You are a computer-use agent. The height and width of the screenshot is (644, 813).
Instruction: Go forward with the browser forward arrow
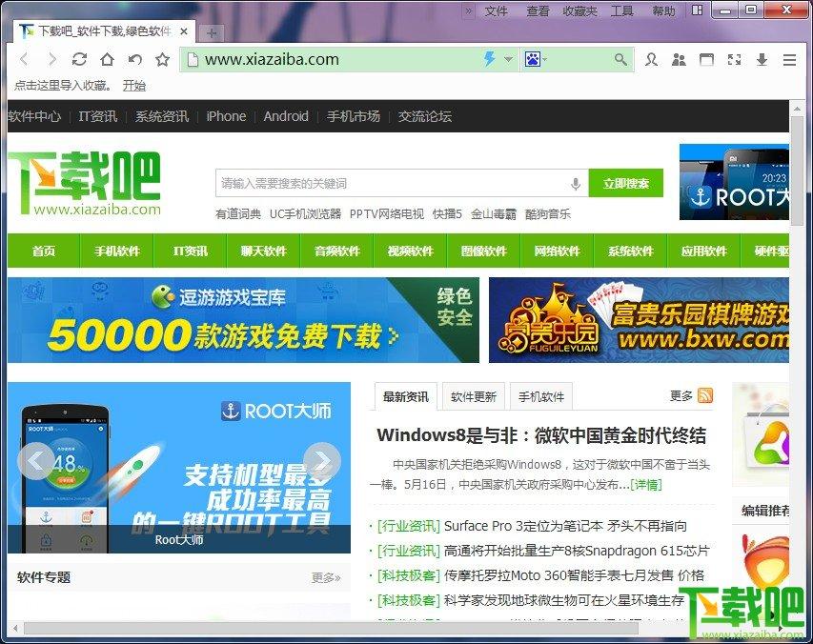click(51, 60)
